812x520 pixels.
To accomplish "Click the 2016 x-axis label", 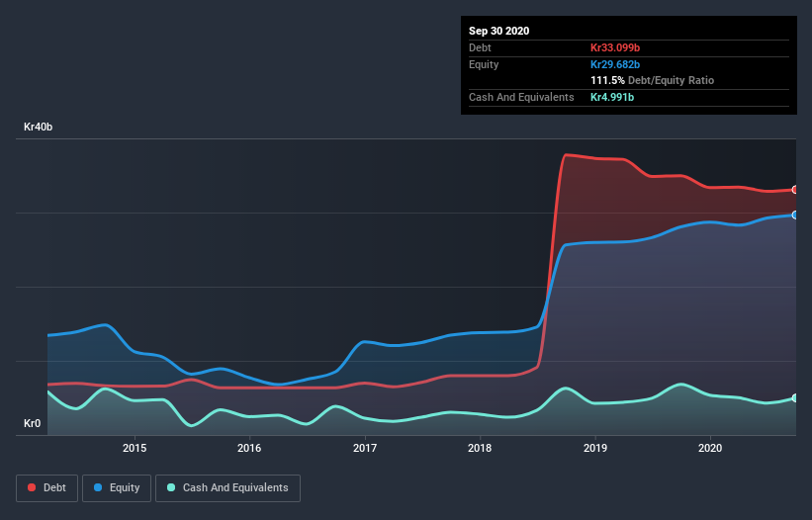I will [249, 448].
